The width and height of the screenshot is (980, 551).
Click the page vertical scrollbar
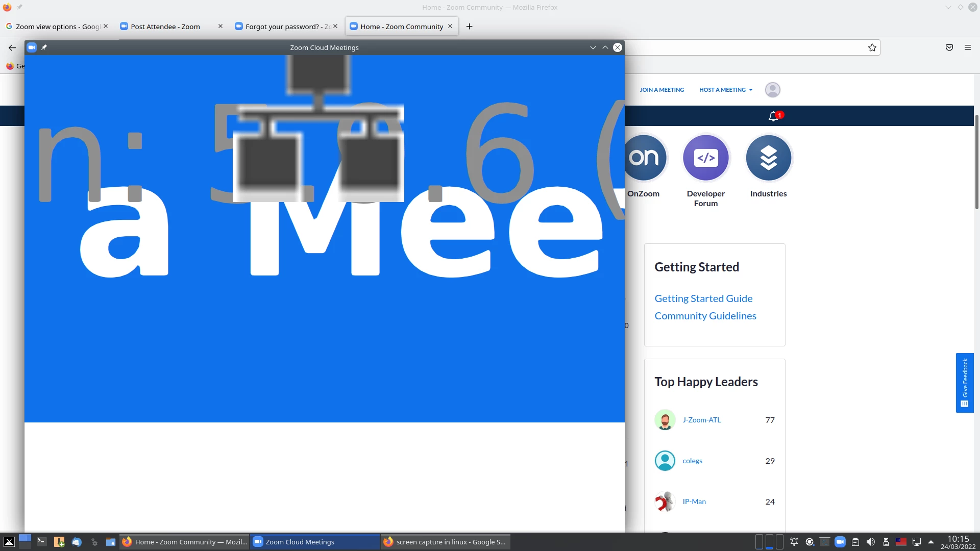point(976,163)
